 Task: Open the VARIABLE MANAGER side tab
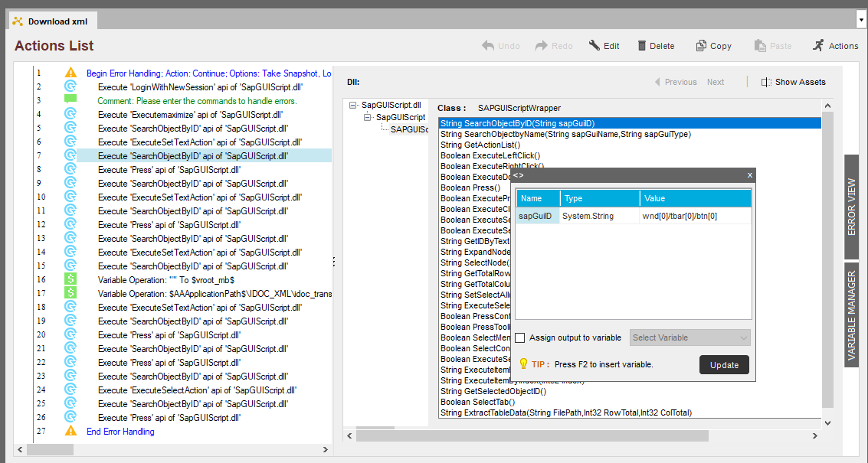tap(851, 315)
